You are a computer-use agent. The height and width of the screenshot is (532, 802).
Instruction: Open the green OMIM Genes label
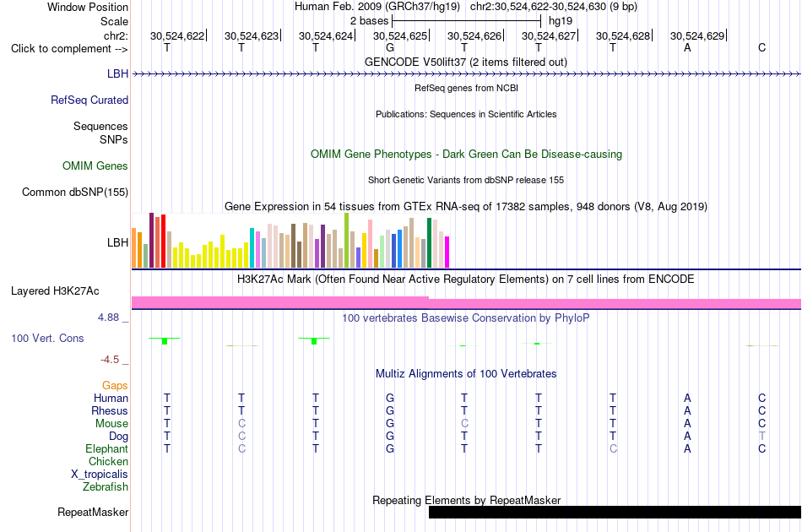(95, 166)
